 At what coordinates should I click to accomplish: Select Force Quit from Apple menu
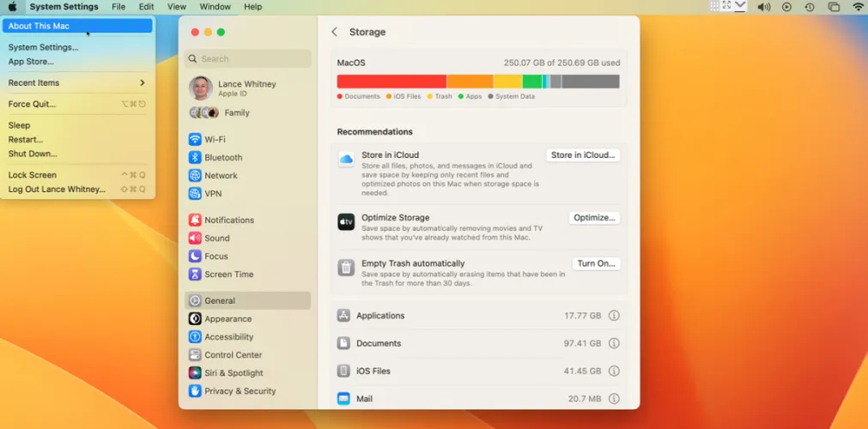32,105
